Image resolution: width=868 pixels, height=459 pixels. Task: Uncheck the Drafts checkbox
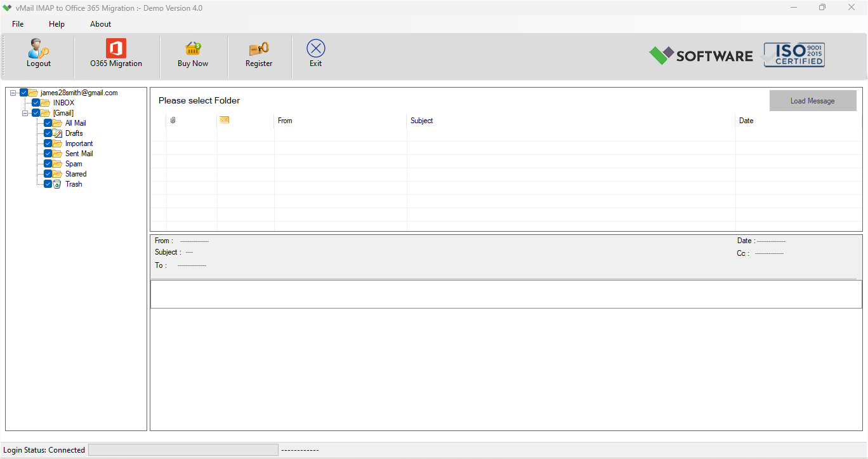tap(48, 133)
